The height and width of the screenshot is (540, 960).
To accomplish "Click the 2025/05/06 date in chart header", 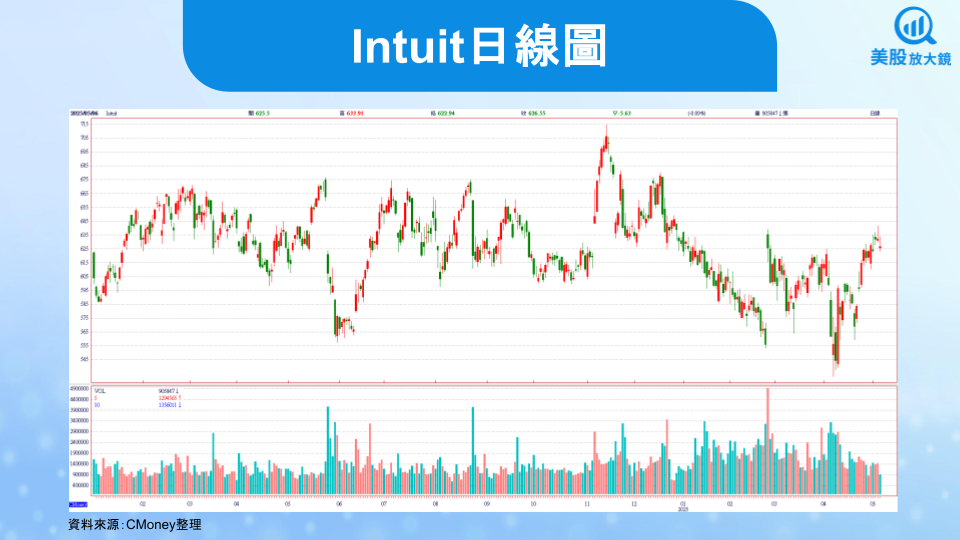I will pos(84,113).
